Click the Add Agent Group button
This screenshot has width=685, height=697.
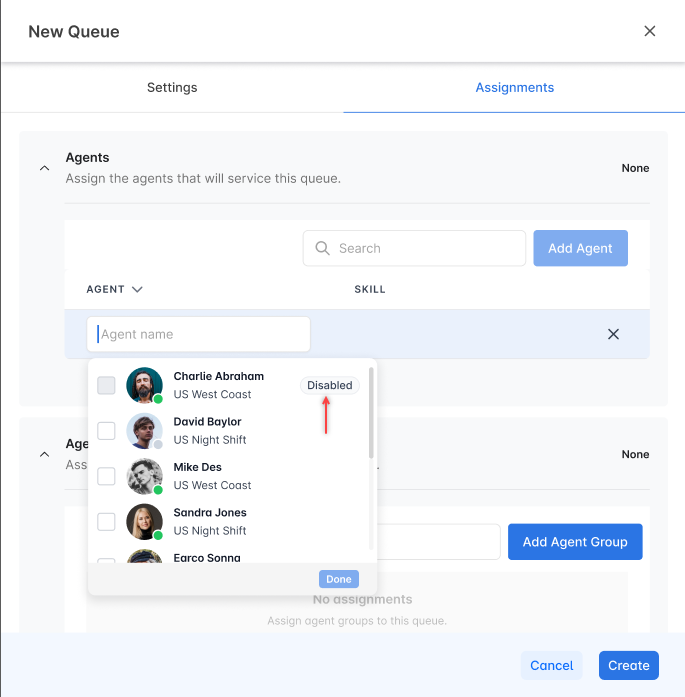pyautogui.click(x=575, y=541)
